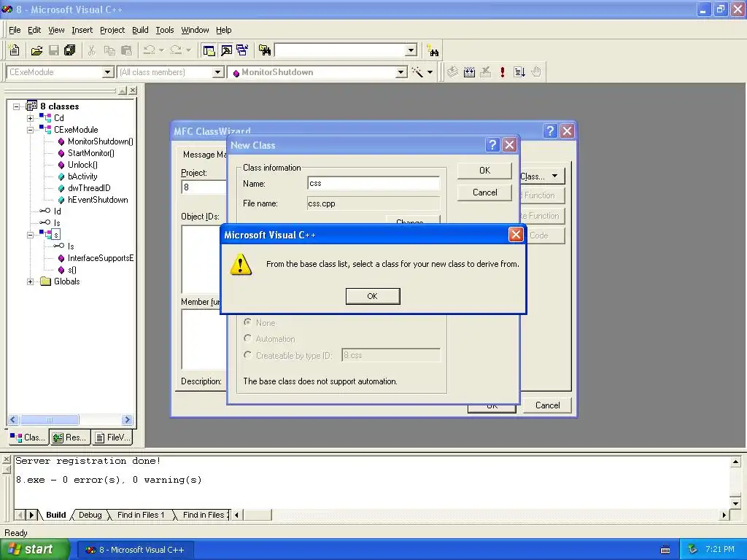Select bActivity member in the class tree

pyautogui.click(x=82, y=176)
